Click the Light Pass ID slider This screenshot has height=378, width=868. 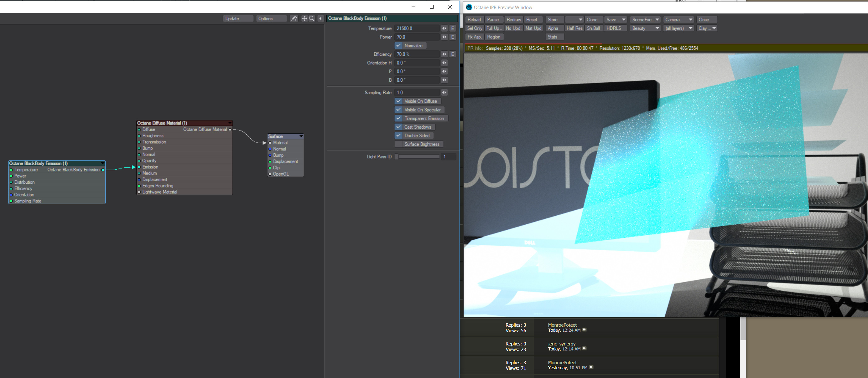click(x=418, y=156)
